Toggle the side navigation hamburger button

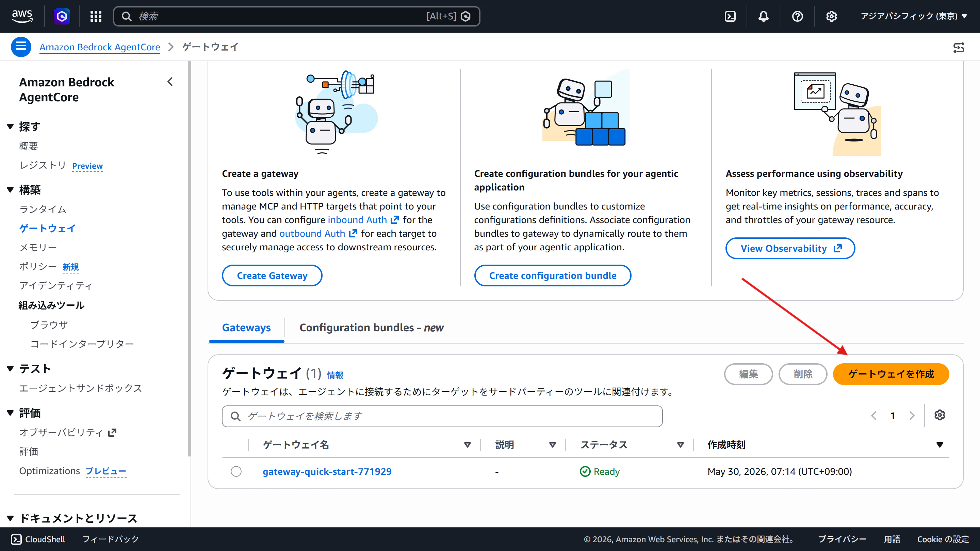21,47
